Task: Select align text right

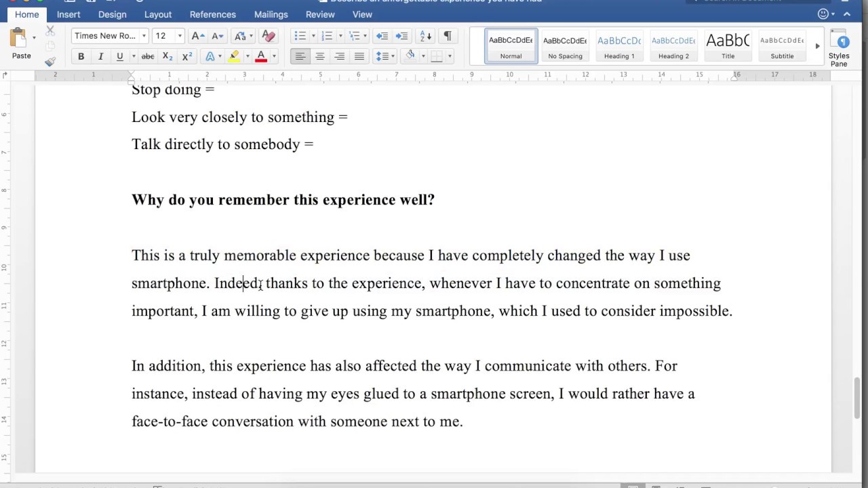Action: pos(340,57)
